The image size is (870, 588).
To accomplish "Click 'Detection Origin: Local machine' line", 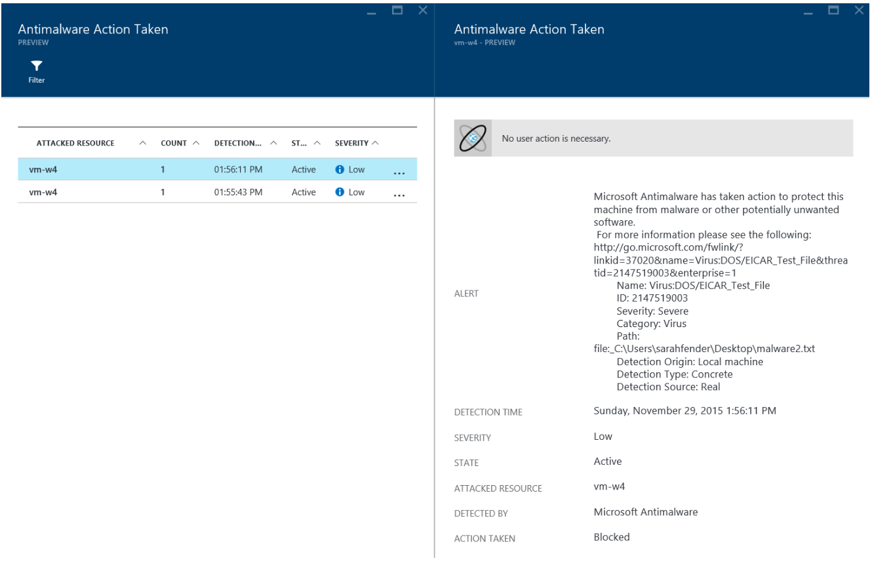I will 690,361.
